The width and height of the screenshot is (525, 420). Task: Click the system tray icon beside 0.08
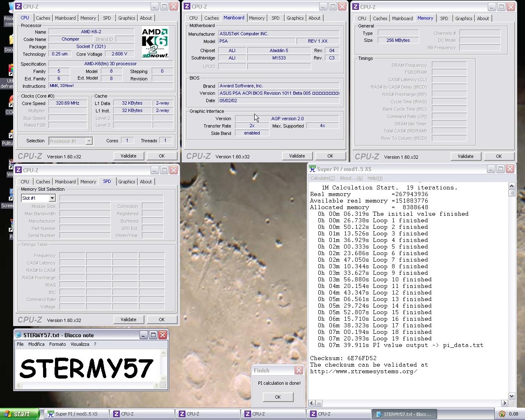point(502,414)
